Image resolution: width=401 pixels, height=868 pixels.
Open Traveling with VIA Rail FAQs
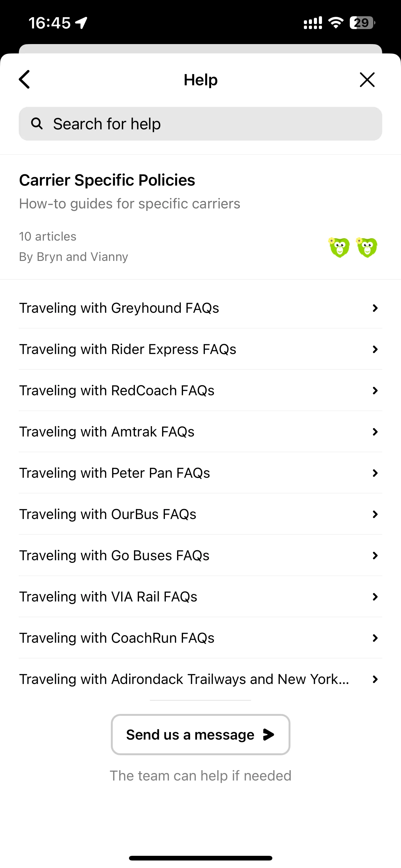pyautogui.click(x=200, y=597)
